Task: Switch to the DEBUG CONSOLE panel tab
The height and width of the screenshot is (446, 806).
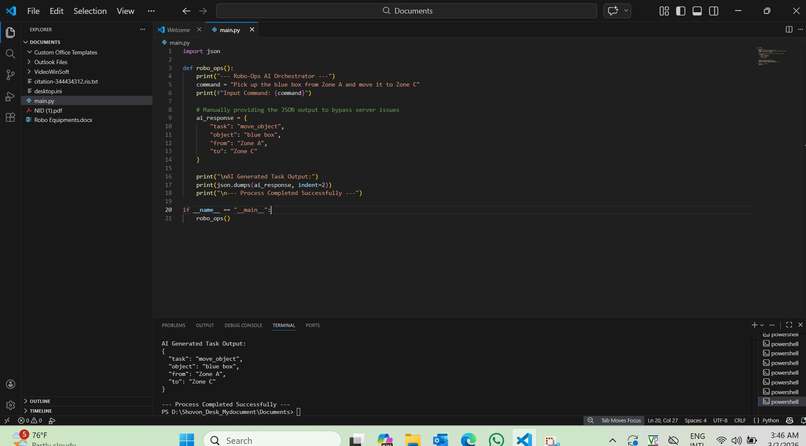Action: (243, 325)
